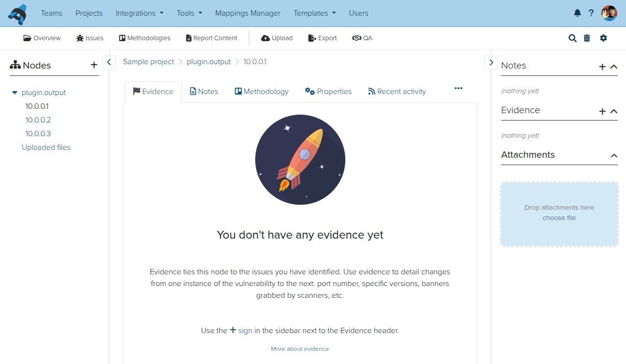Open project settings gear icon
626x364 pixels.
pos(603,38)
